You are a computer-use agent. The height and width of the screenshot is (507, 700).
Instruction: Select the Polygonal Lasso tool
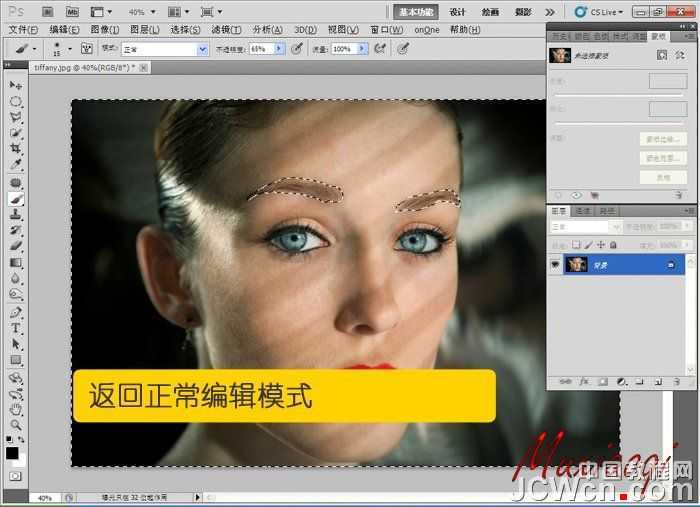(x=16, y=117)
